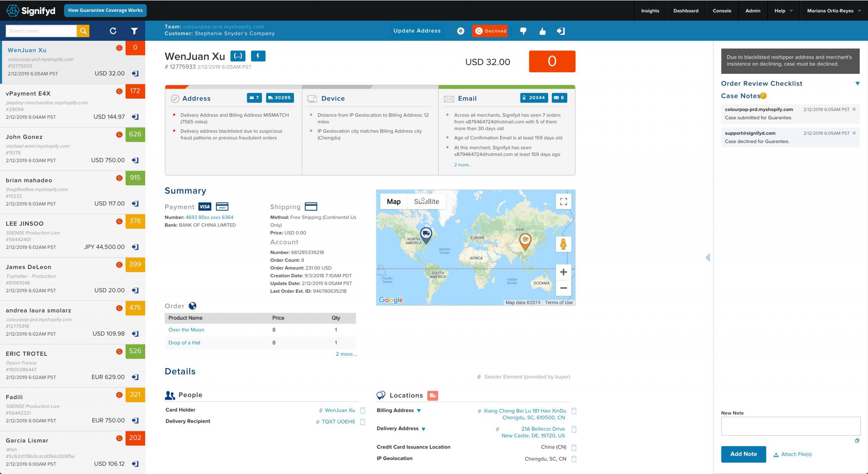This screenshot has height=474, width=868.
Task: Expand the new note popout icon
Action: click(x=857, y=440)
